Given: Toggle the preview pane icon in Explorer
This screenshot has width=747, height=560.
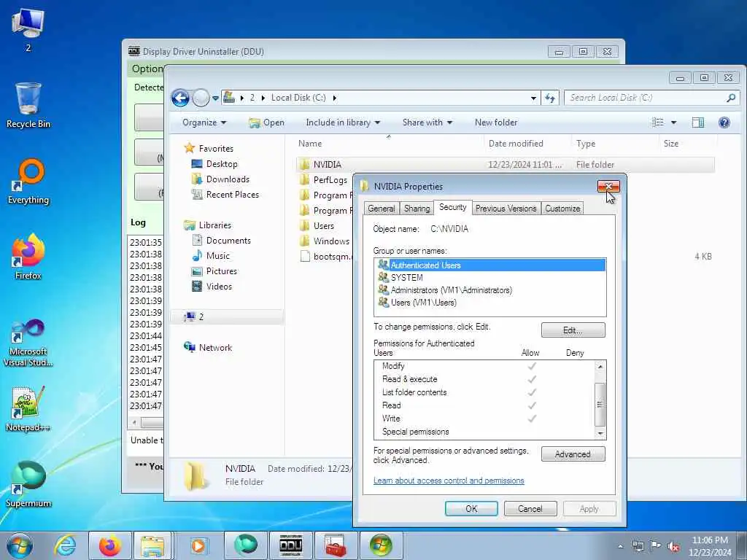Looking at the screenshot, I should [698, 122].
